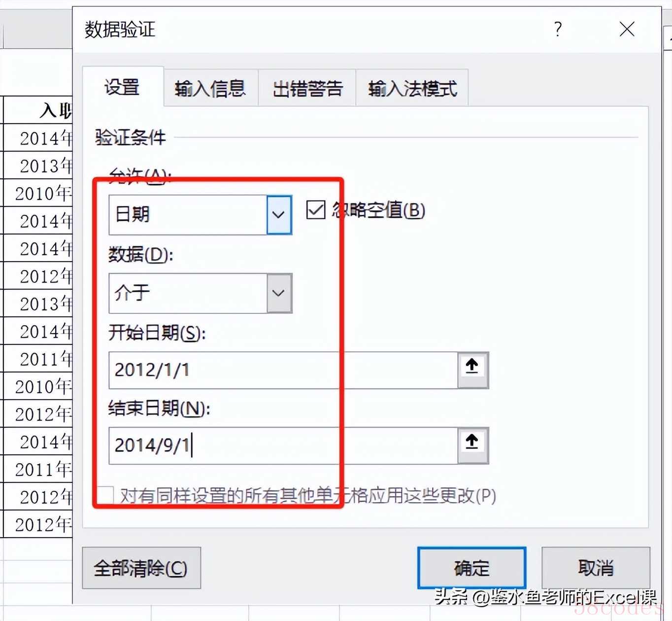Image resolution: width=672 pixels, height=621 pixels.
Task: Switch to the 输入信息 tab
Action: click(210, 89)
